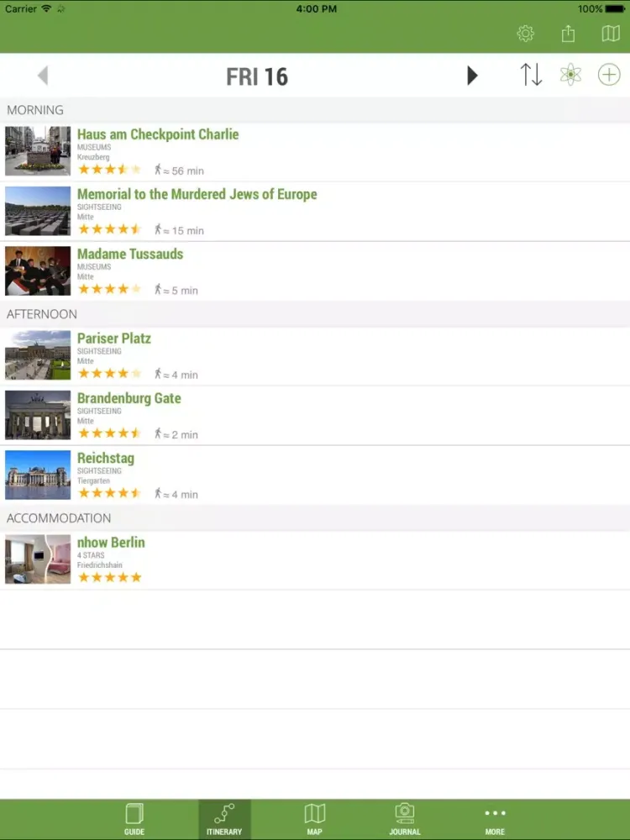Tap the 'MORNING' section header

35,110
